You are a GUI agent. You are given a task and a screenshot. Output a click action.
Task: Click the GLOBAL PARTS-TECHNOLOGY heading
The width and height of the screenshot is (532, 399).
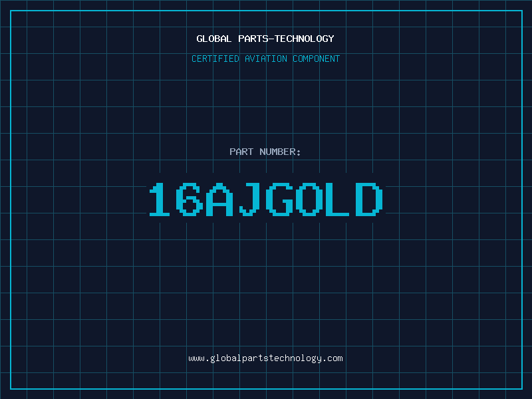click(265, 39)
